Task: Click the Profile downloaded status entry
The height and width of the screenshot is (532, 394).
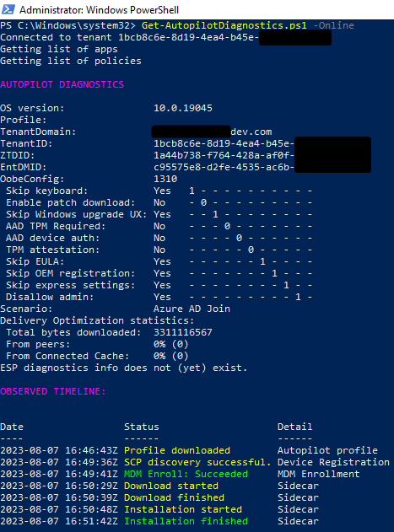Action: (177, 450)
